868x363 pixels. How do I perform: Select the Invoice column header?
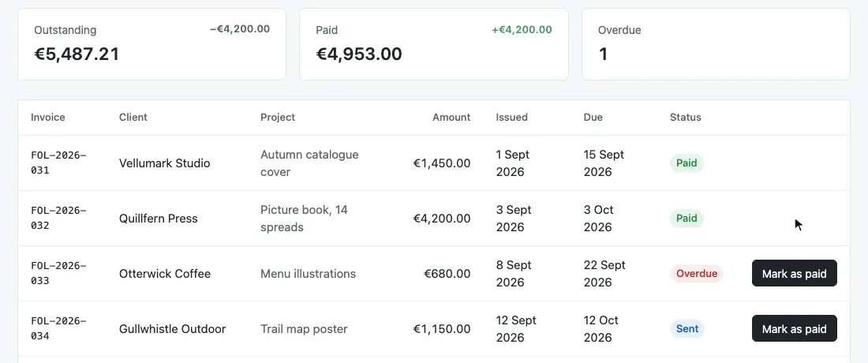coord(47,118)
